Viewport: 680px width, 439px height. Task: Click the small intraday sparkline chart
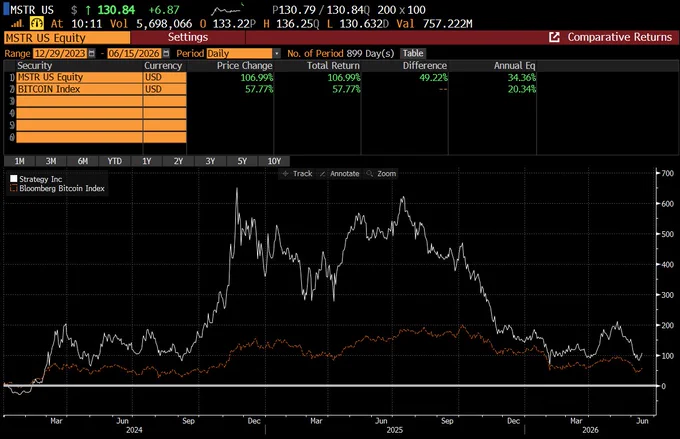[227, 10]
